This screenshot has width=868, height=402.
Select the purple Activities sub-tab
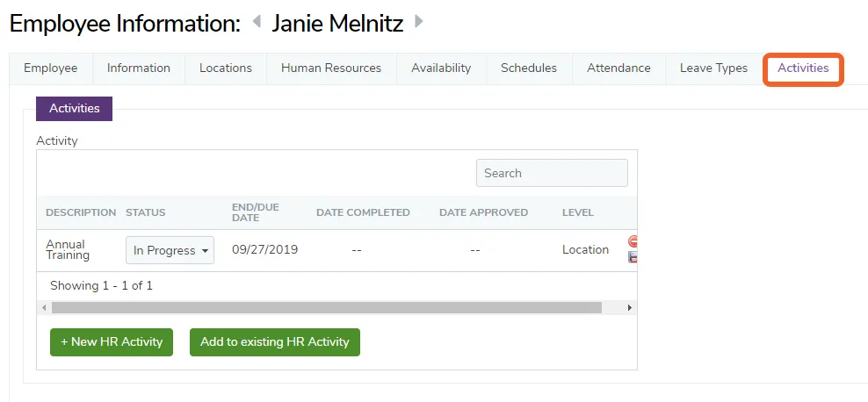coord(74,108)
